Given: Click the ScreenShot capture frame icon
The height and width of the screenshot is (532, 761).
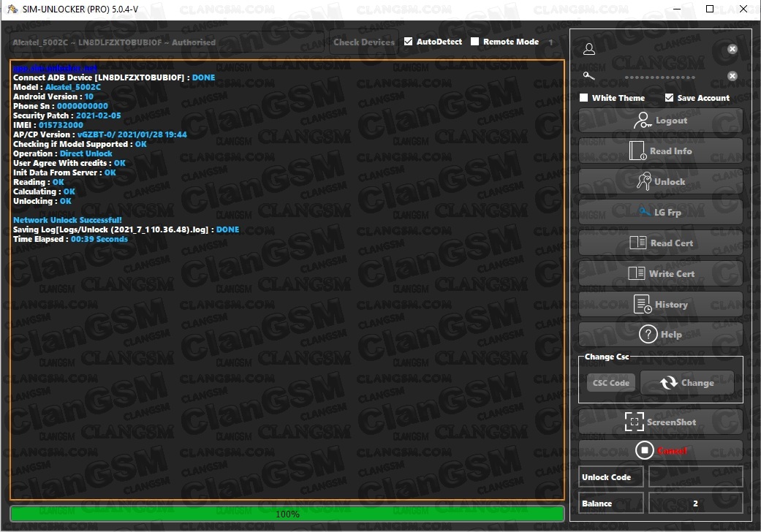Looking at the screenshot, I should tap(634, 422).
